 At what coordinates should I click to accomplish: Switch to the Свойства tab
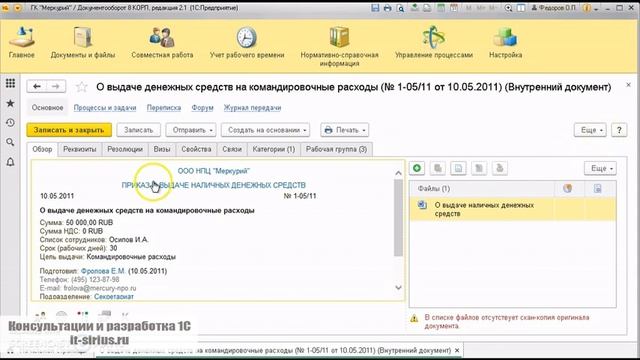tap(196, 149)
